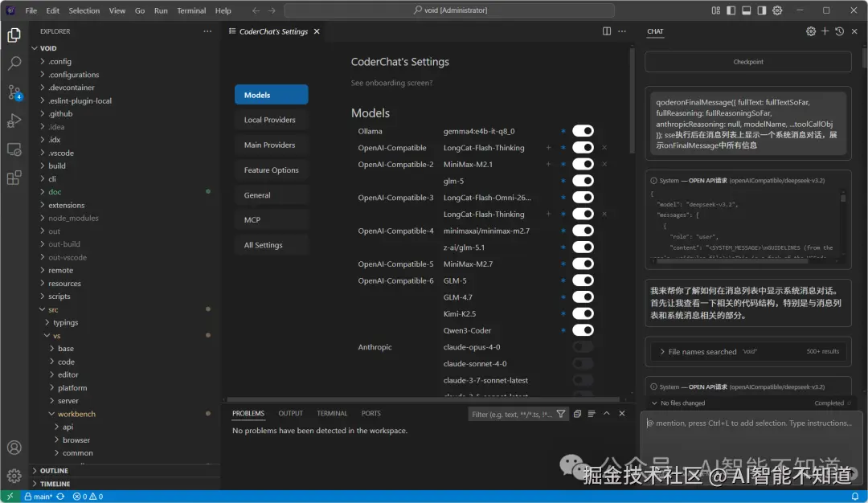This screenshot has height=503, width=868.
Task: Open the Selection menu
Action: (84, 10)
